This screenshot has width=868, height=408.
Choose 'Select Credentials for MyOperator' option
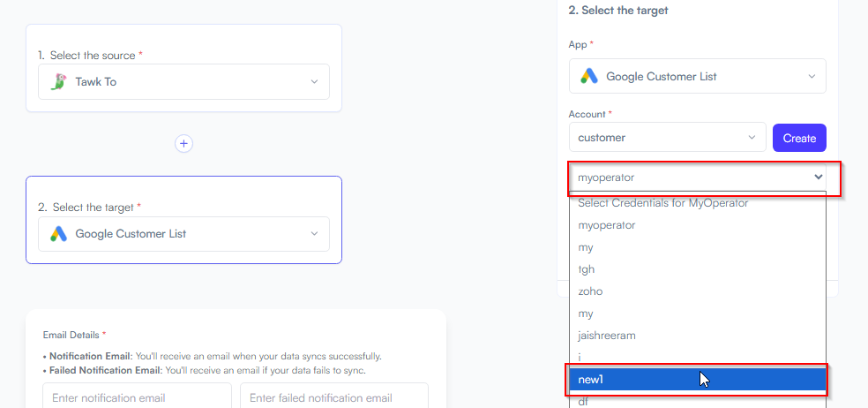click(698, 203)
